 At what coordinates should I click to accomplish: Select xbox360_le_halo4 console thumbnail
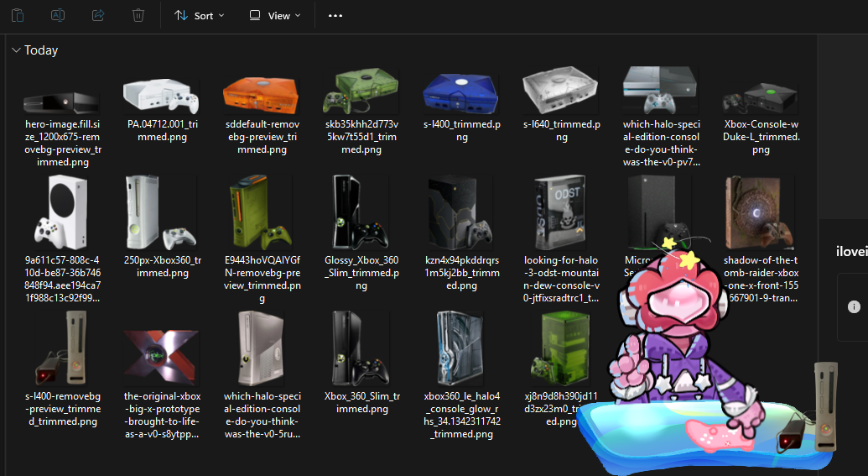pyautogui.click(x=461, y=348)
